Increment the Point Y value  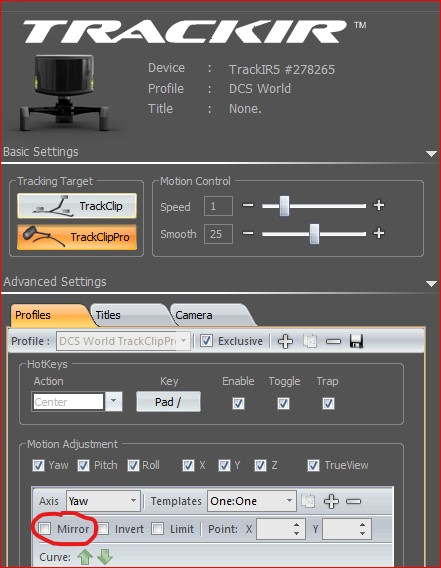pos(362,525)
